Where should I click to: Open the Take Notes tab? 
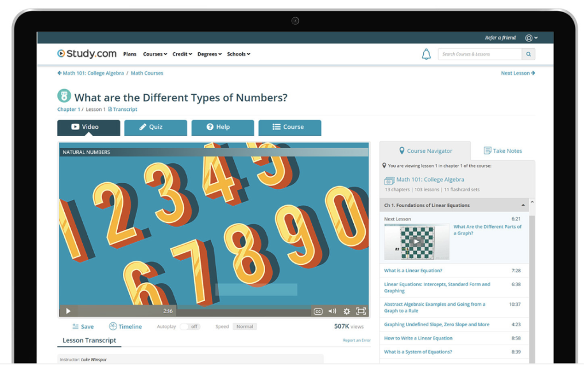[502, 151]
